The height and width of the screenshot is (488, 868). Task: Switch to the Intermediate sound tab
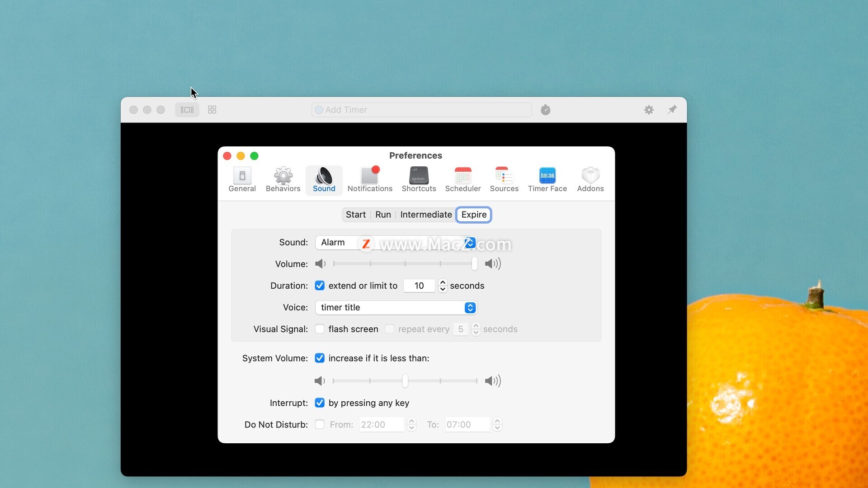click(426, 215)
